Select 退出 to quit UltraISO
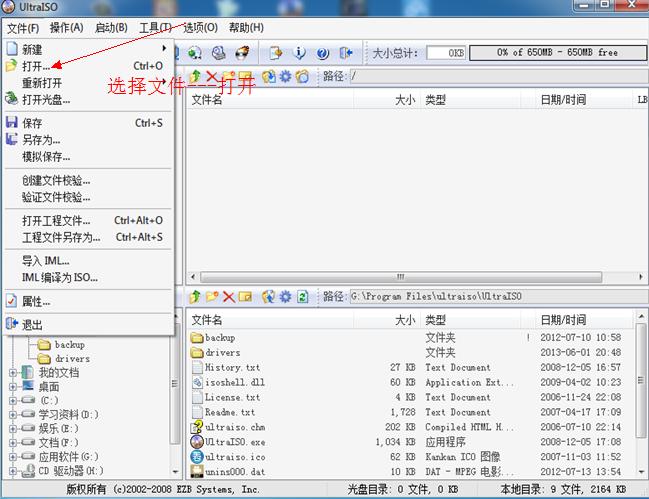 [x=88, y=325]
